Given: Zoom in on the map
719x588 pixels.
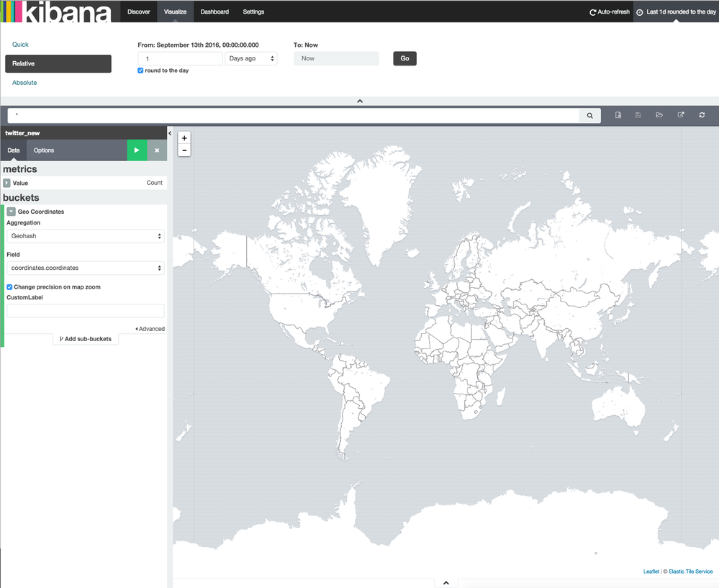Looking at the screenshot, I should tap(184, 137).
